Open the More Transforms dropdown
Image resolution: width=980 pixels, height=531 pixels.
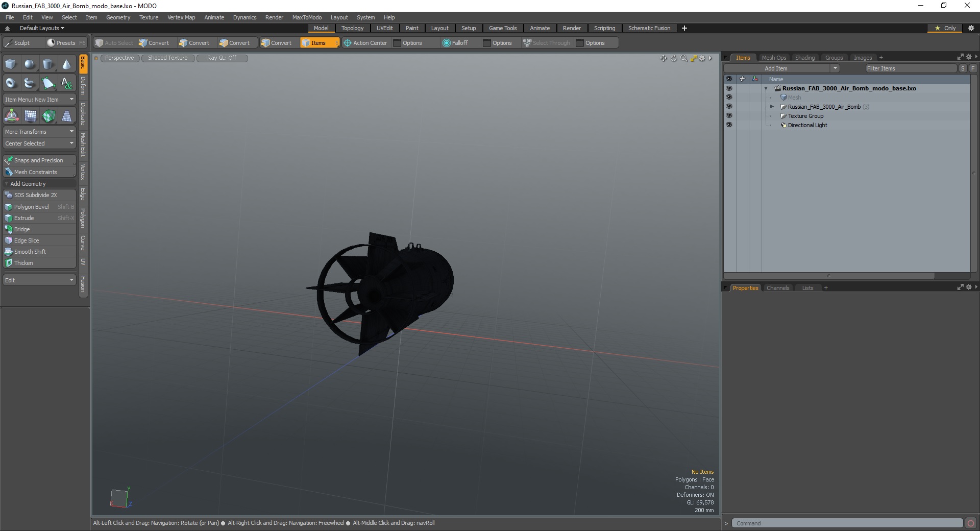(39, 132)
